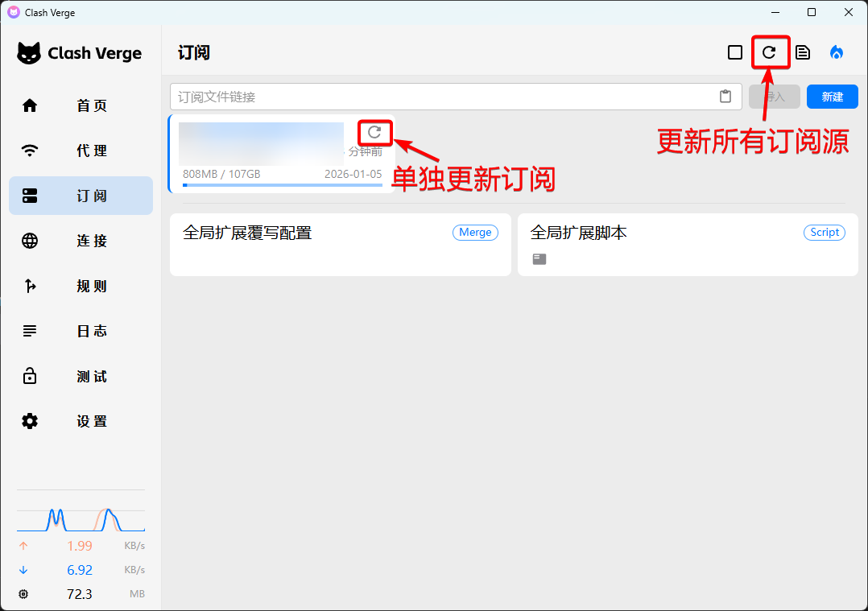868x611 pixels.
Task: Open the 日志 logs page
Action: pyautogui.click(x=81, y=331)
